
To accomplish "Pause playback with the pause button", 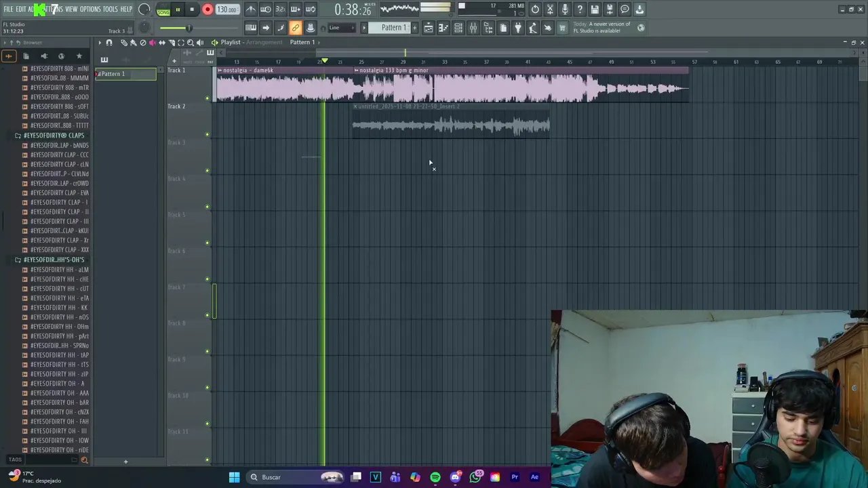I will point(178,9).
